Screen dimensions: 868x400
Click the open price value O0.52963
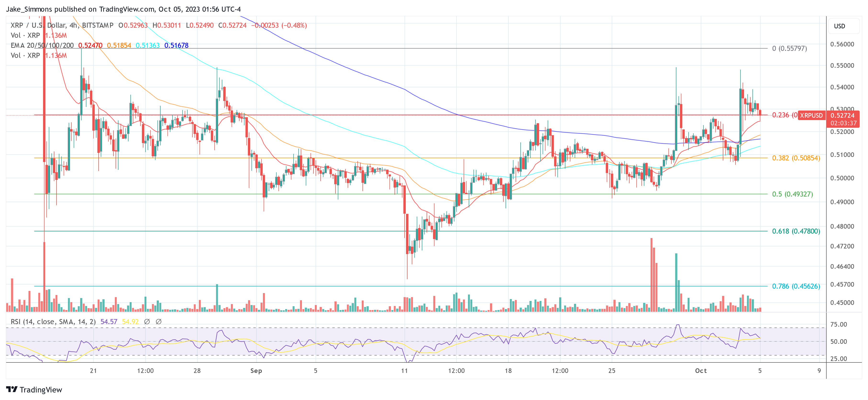coord(133,25)
